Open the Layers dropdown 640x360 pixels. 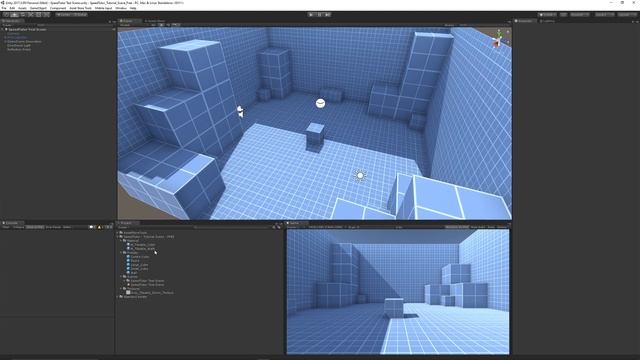[604, 15]
